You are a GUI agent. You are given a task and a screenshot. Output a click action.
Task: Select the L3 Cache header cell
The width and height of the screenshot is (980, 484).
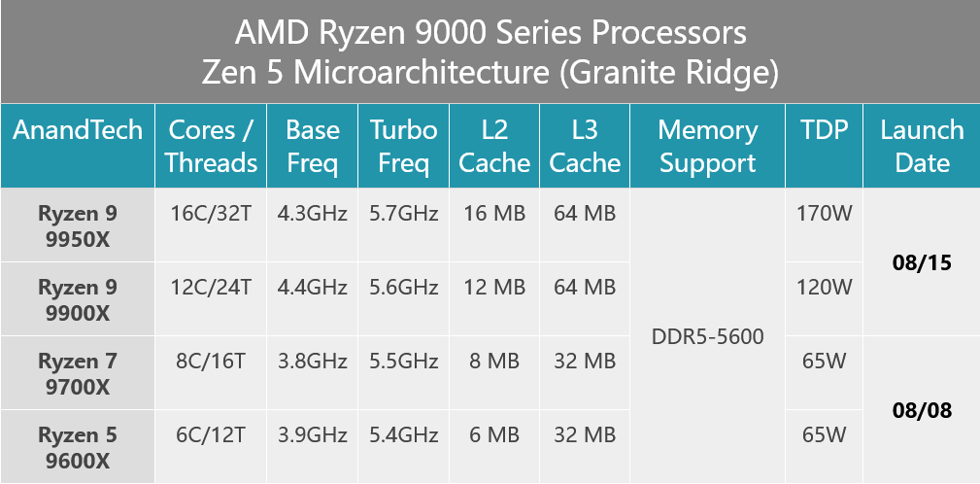(x=585, y=146)
